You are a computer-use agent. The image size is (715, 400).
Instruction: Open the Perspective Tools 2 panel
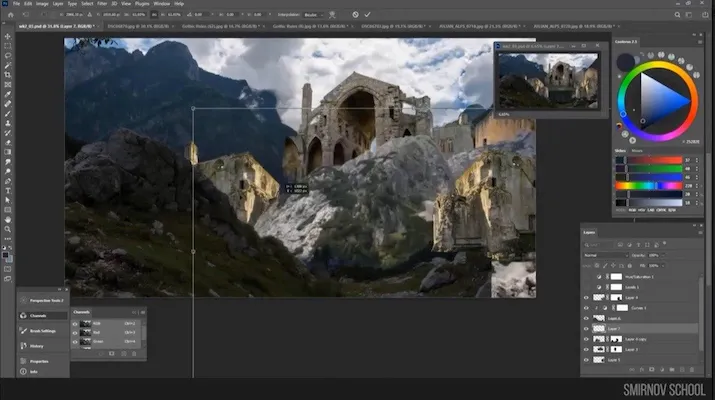[44, 300]
